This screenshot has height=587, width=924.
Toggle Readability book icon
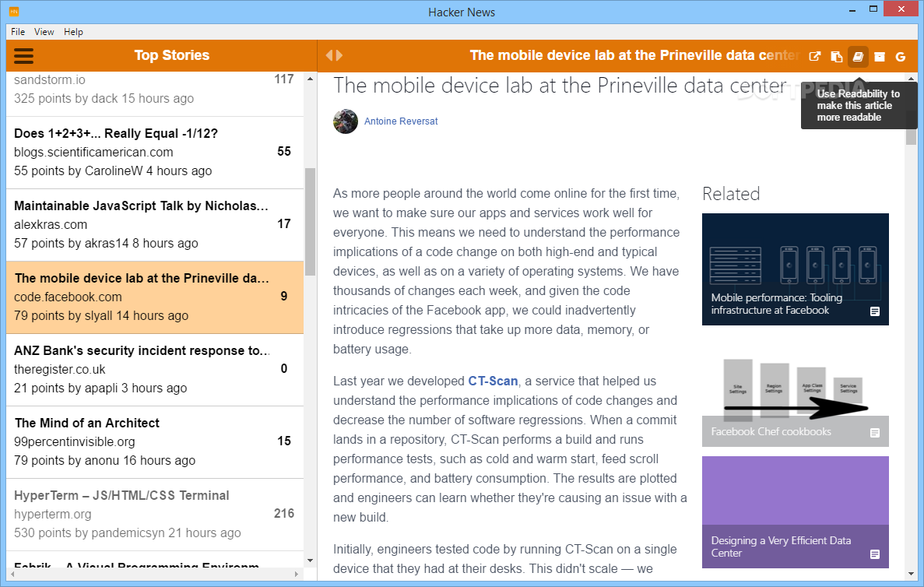tap(858, 57)
